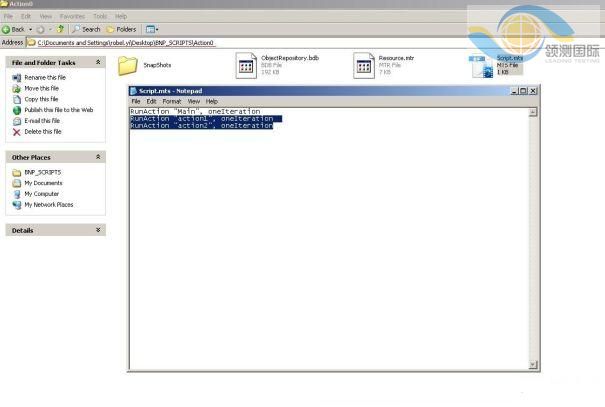This screenshot has height=407, width=605.
Task: Open Explorer Edit menu
Action: tap(26, 16)
